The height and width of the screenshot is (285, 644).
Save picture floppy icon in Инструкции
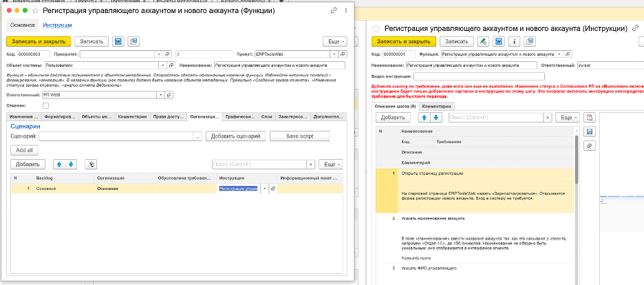pos(590,131)
